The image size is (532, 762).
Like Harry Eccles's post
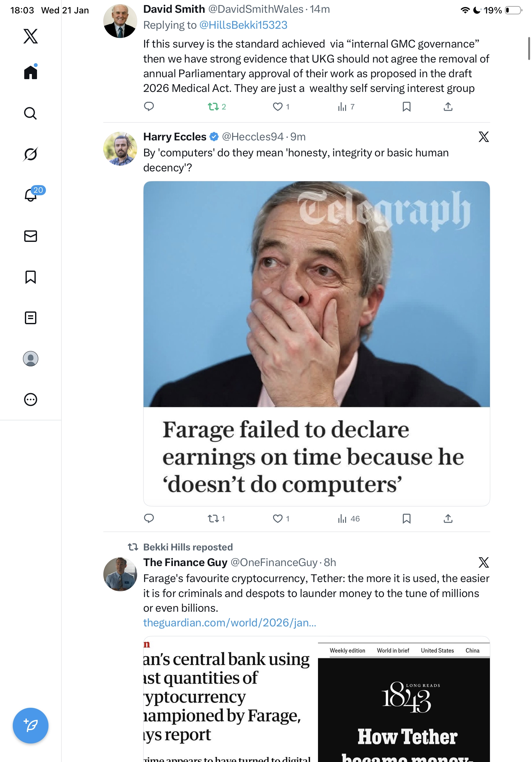[277, 519]
